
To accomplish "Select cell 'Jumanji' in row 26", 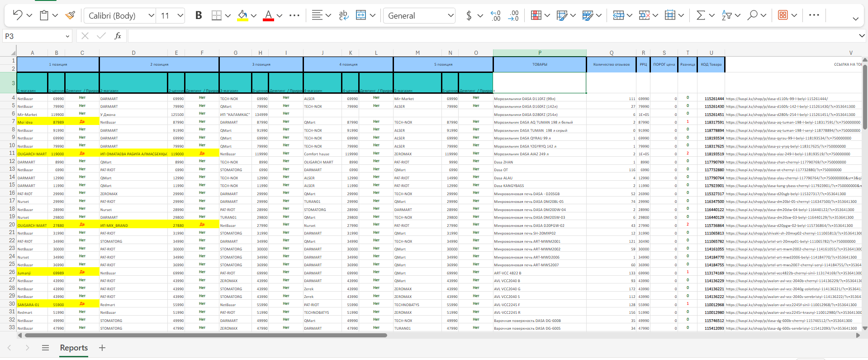I will click(32, 273).
